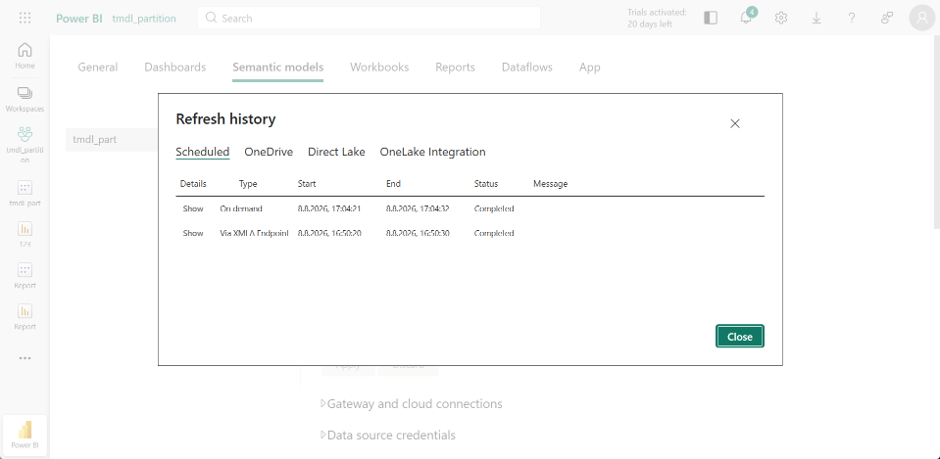Expand Gateway and cloud connections section
The height and width of the screenshot is (459, 940).
click(412, 404)
